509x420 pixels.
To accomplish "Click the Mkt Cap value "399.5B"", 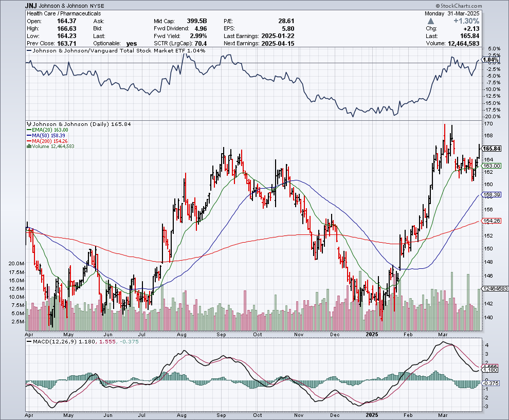I will (197, 21).
